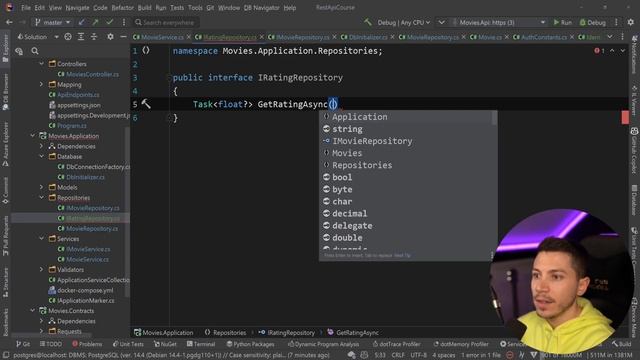This screenshot has height=360, width=640.
Task: Open the Debug | Any CPU configuration dropdown
Action: (x=403, y=22)
